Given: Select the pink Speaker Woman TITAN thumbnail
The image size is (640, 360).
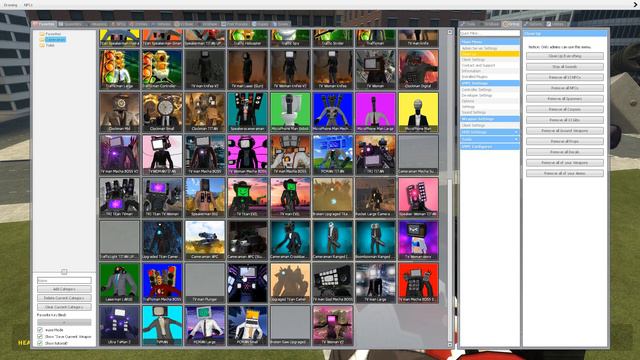Looking at the screenshot, I should (x=418, y=197).
